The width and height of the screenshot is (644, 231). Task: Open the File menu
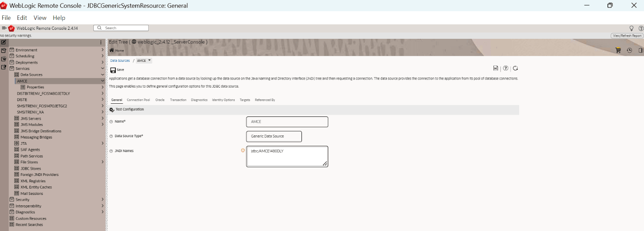[6, 18]
